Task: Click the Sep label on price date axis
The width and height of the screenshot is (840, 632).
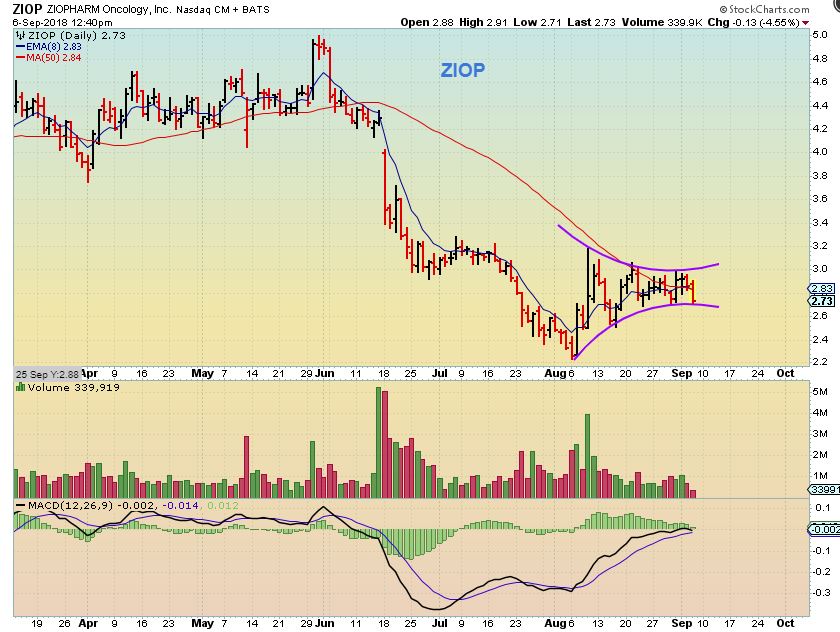Action: pyautogui.click(x=682, y=373)
